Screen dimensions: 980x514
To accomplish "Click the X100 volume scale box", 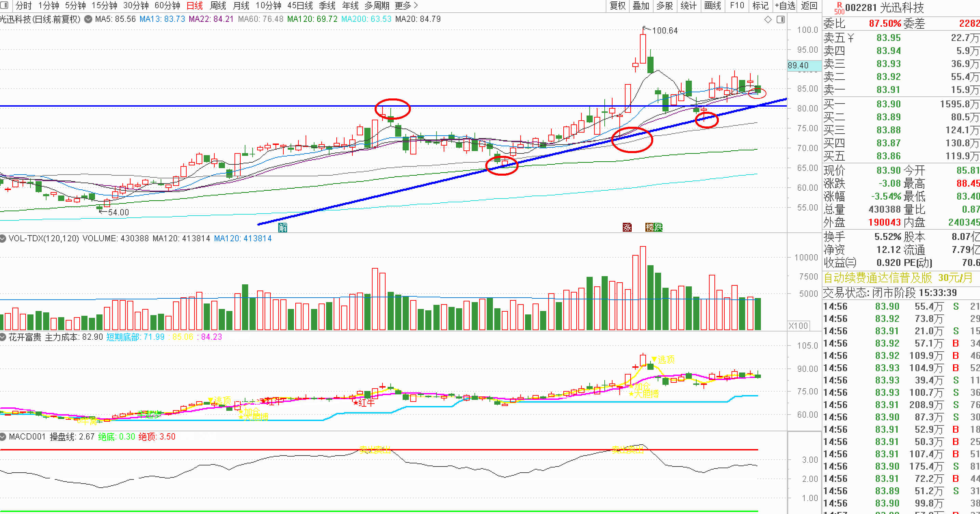I will click(798, 326).
